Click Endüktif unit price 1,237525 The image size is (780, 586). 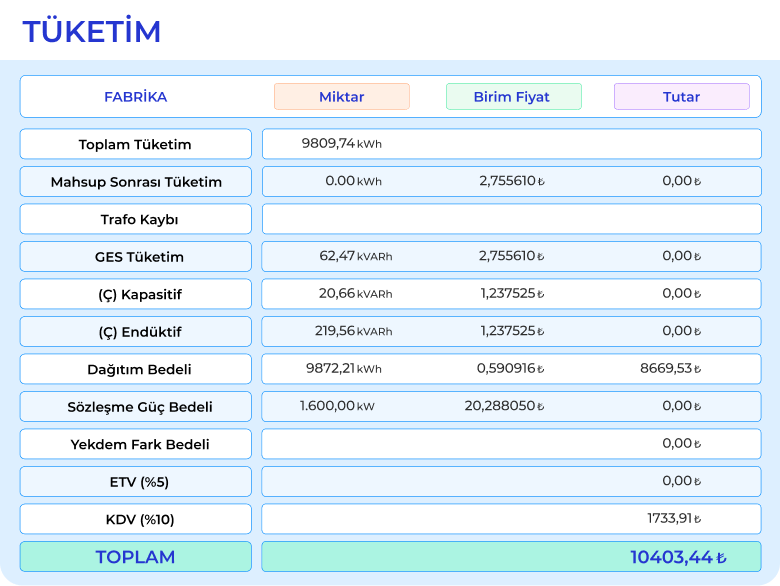pos(512,331)
